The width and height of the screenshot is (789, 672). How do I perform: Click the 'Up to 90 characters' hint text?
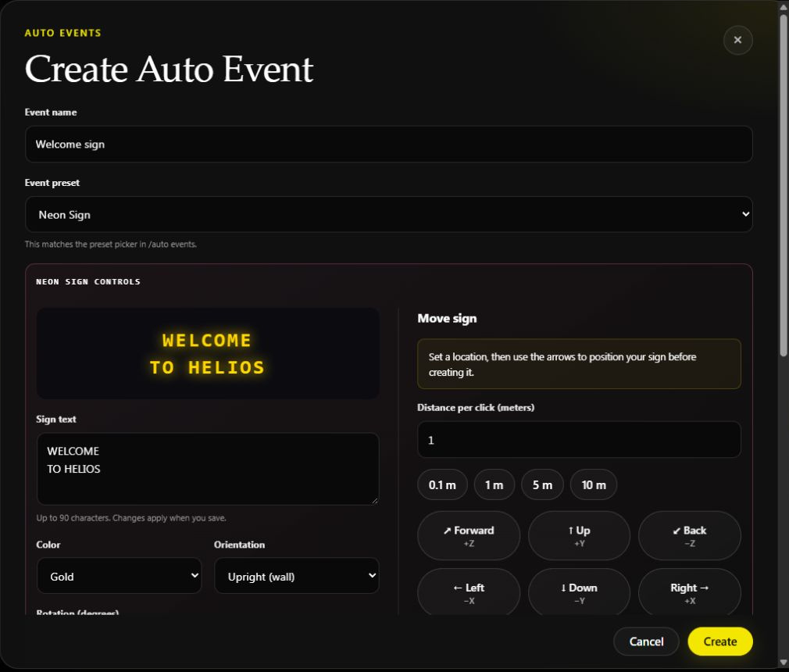pyautogui.click(x=130, y=518)
